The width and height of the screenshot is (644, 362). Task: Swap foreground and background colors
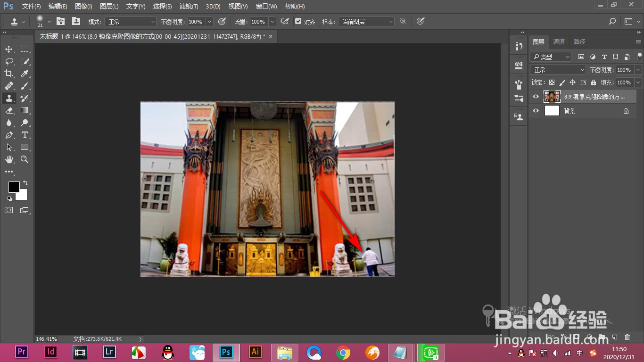(x=25, y=183)
